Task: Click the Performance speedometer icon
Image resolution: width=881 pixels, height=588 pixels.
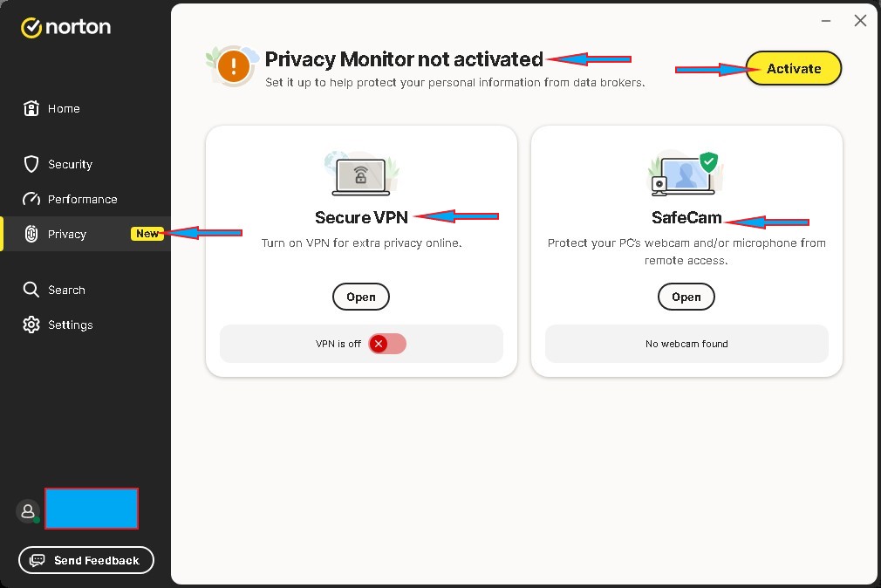Action: [x=31, y=198]
